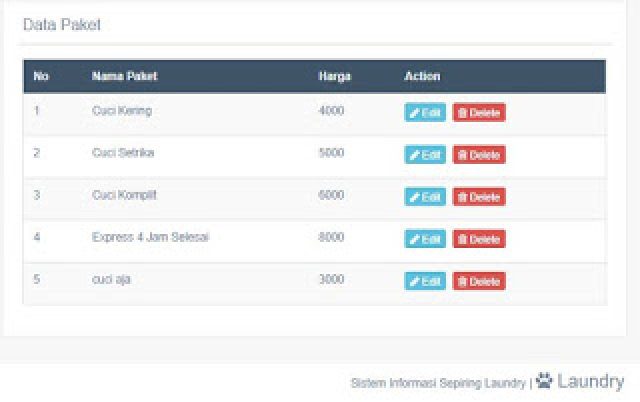This screenshot has width=640, height=402.
Task: Edit the Cuci Setrika package
Action: pos(425,155)
